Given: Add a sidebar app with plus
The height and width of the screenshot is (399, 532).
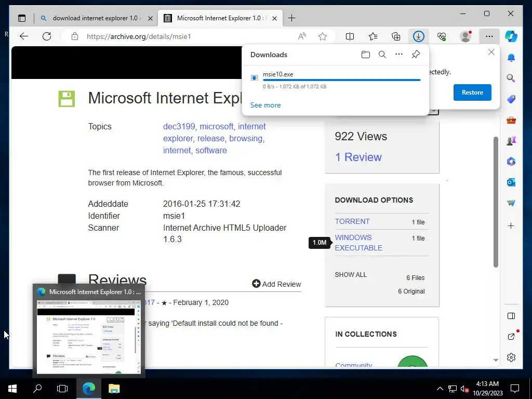Looking at the screenshot, I should click(511, 226).
